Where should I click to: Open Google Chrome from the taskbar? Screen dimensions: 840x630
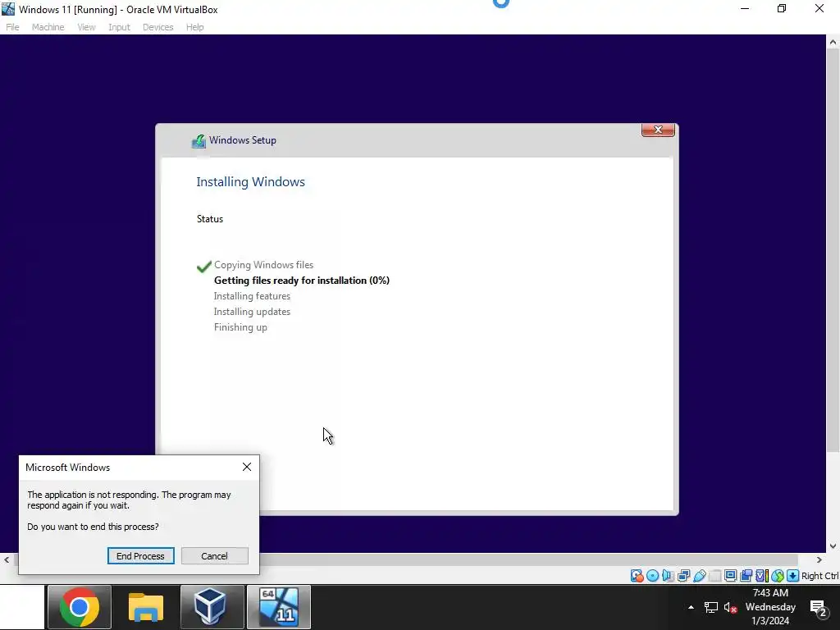pos(80,607)
